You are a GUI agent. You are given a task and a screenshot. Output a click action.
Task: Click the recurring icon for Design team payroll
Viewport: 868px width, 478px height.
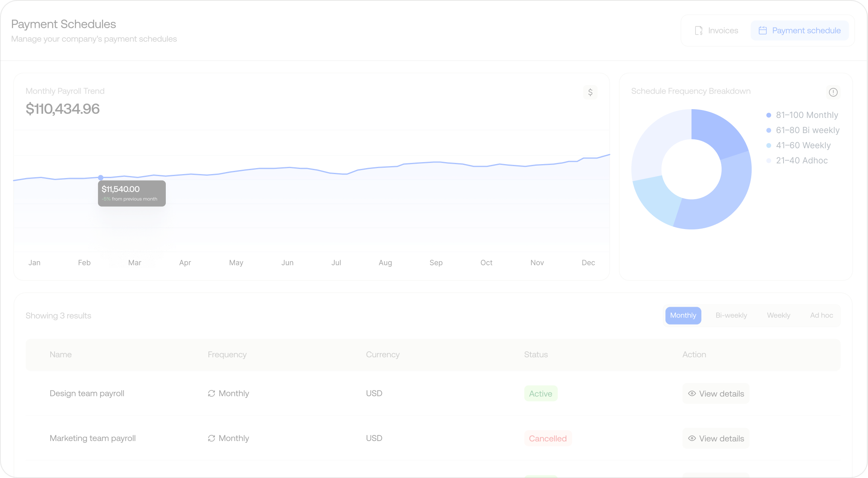[x=212, y=394]
